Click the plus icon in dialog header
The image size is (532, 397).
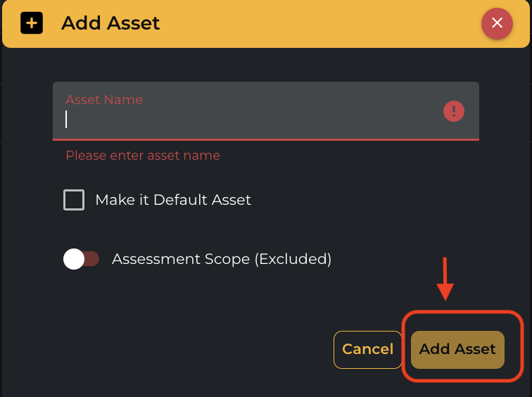(32, 23)
